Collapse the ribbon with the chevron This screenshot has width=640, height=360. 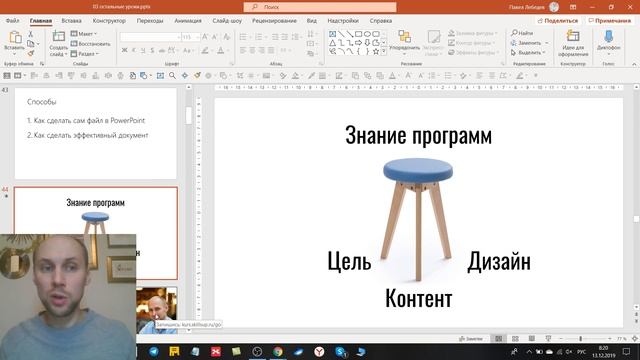click(634, 64)
